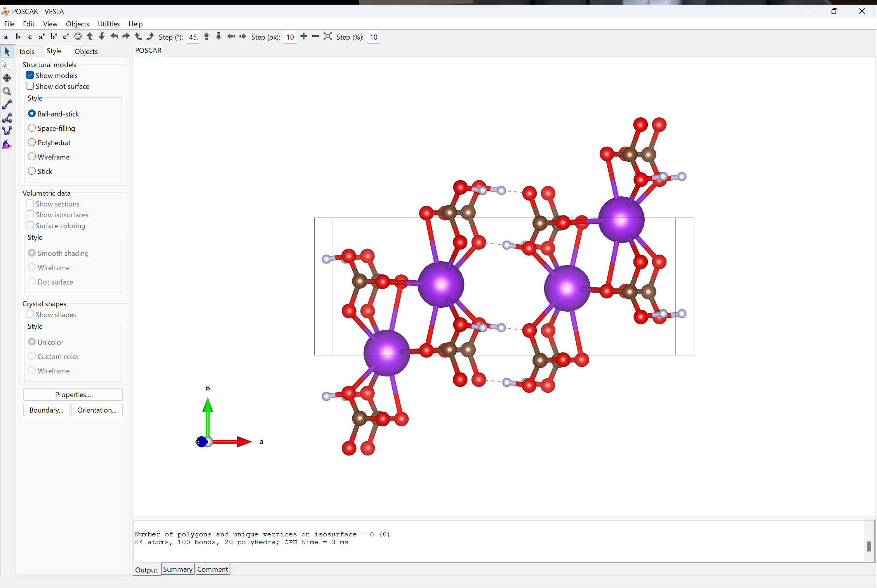View along the c* reciprocal axis

66,37
